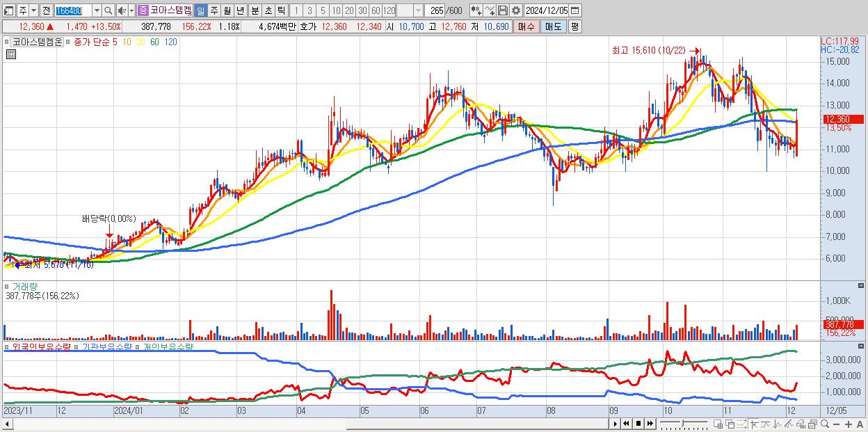Click the chart tools icon right of 600
The width and height of the screenshot is (868, 432).
[x=476, y=11]
